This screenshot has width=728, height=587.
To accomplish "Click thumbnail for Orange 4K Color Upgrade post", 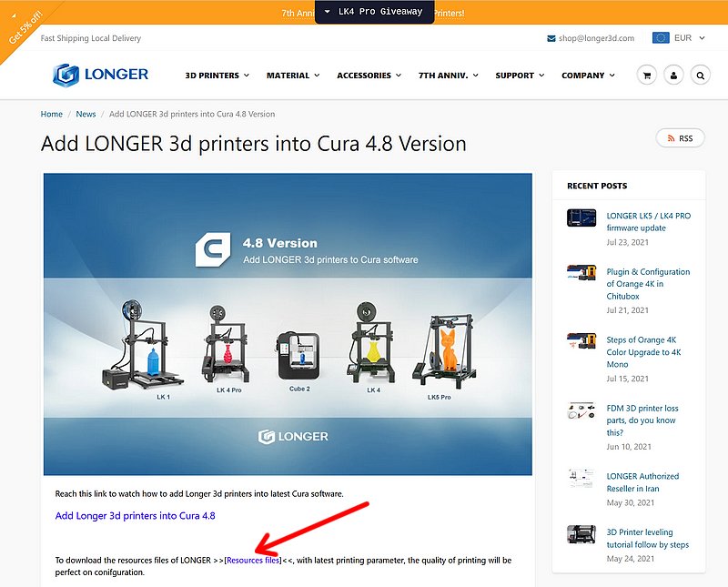I will tap(581, 341).
